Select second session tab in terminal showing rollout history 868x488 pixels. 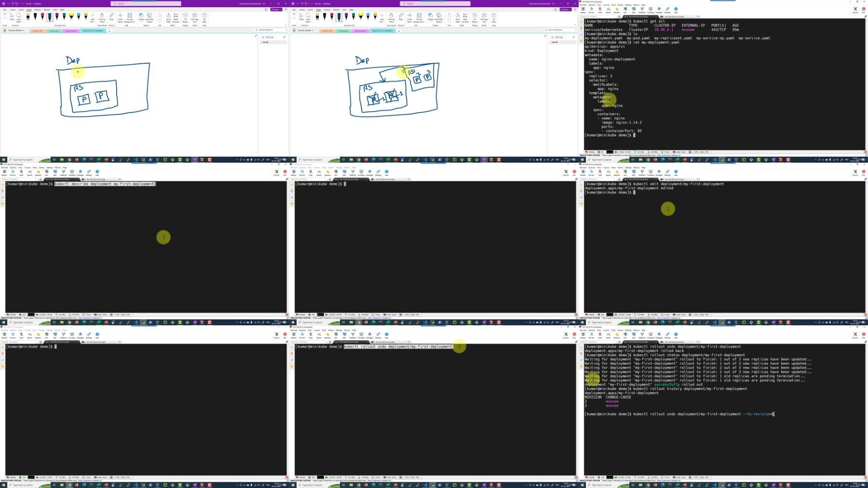coord(677,342)
